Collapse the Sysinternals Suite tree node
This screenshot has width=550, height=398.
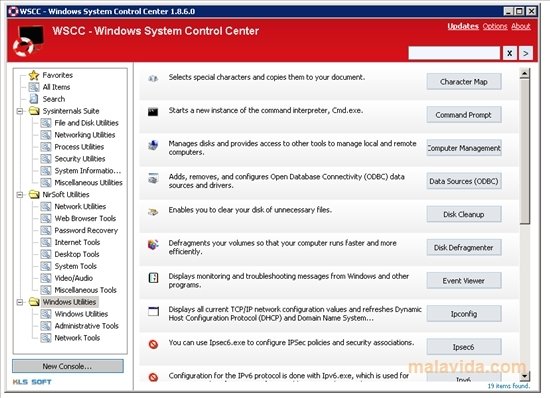pos(20,111)
